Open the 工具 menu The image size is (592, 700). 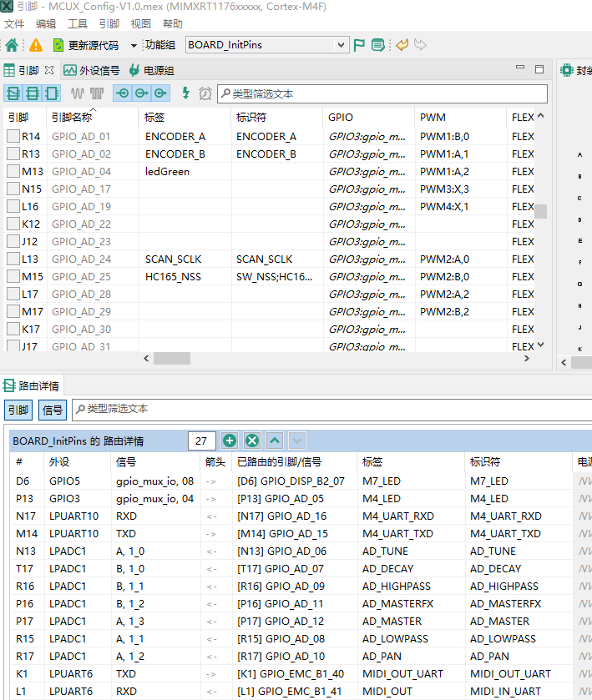point(78,23)
